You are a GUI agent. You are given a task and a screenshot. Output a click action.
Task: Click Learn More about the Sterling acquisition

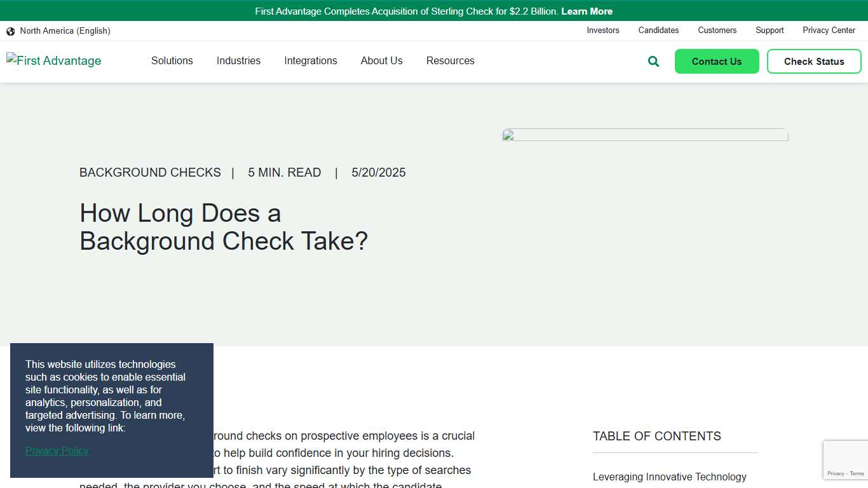(587, 11)
